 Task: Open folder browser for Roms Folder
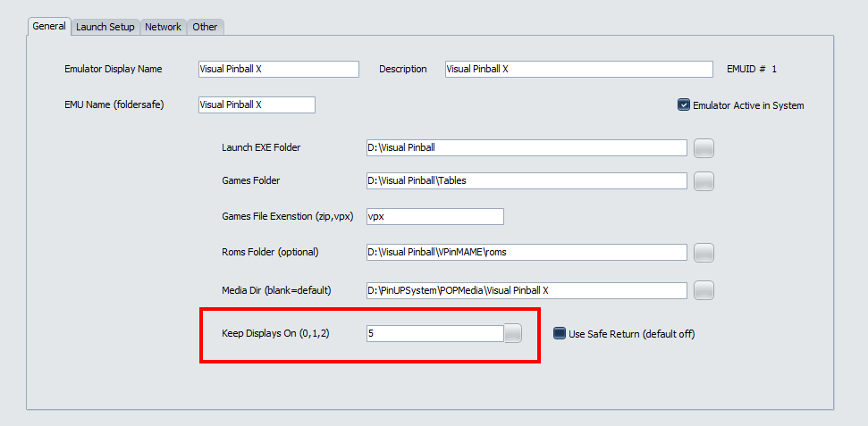pos(704,253)
